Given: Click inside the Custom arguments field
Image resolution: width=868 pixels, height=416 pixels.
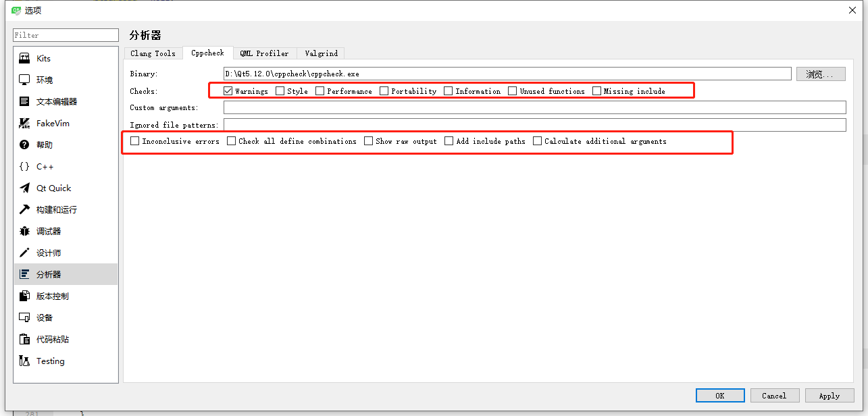Looking at the screenshot, I should pyautogui.click(x=473, y=107).
